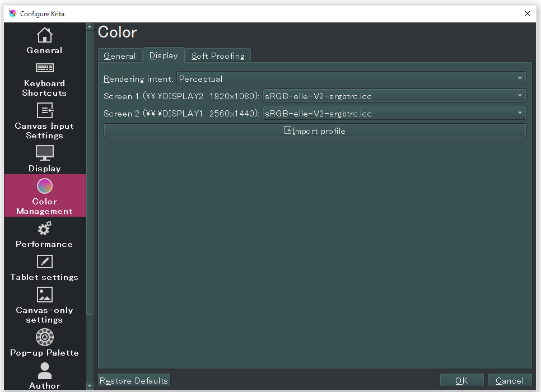
Task: Open the Author settings page
Action: point(45,376)
